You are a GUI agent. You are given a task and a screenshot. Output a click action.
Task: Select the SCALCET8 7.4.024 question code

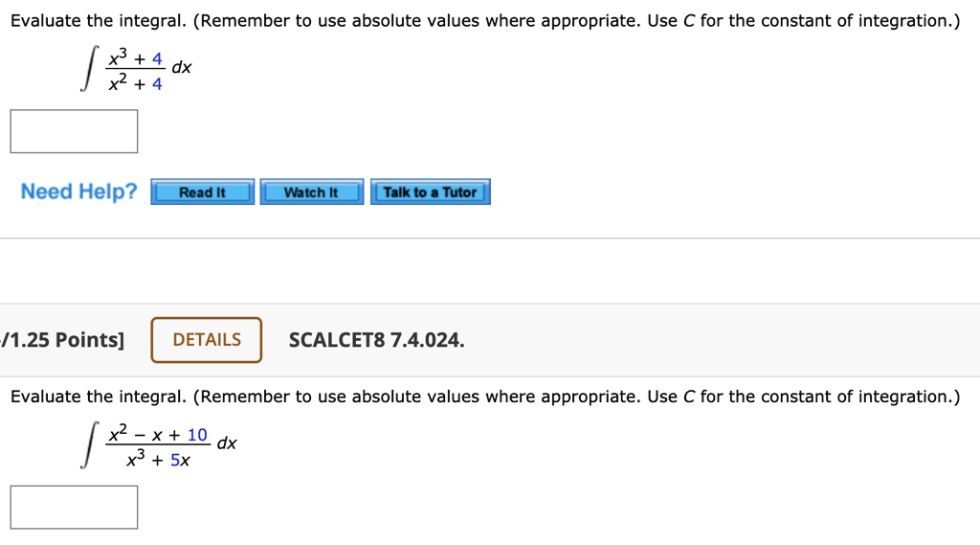[x=376, y=340]
